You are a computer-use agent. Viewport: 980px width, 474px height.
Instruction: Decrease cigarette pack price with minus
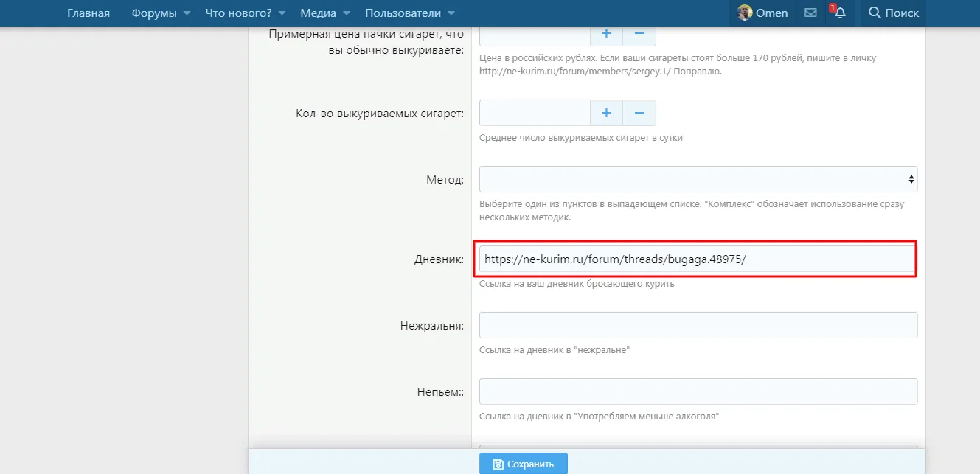[639, 34]
